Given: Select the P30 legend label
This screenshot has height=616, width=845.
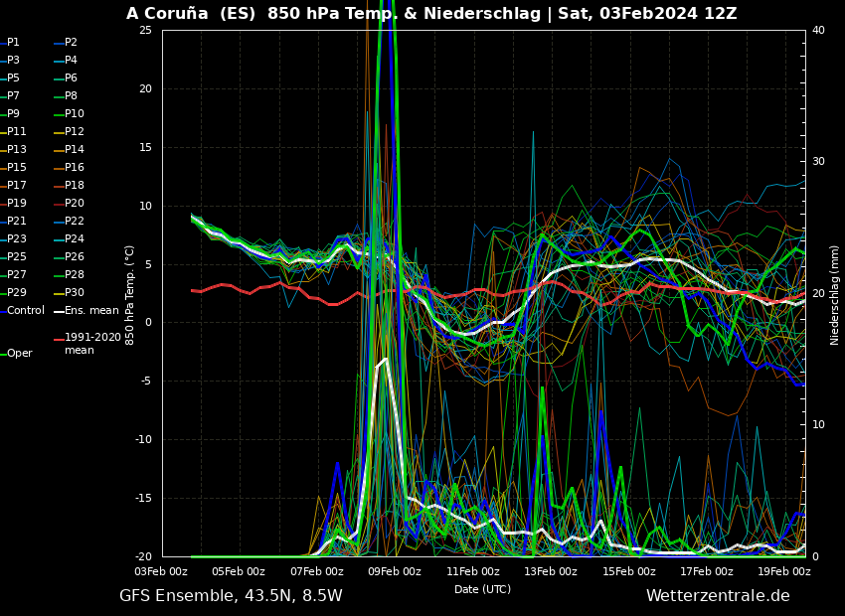Looking at the screenshot, I should click(x=75, y=292).
